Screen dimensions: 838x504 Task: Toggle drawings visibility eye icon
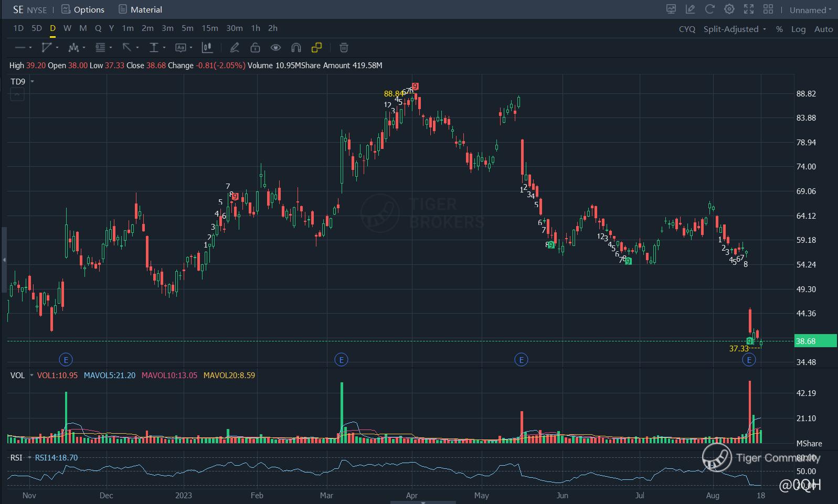(x=275, y=48)
